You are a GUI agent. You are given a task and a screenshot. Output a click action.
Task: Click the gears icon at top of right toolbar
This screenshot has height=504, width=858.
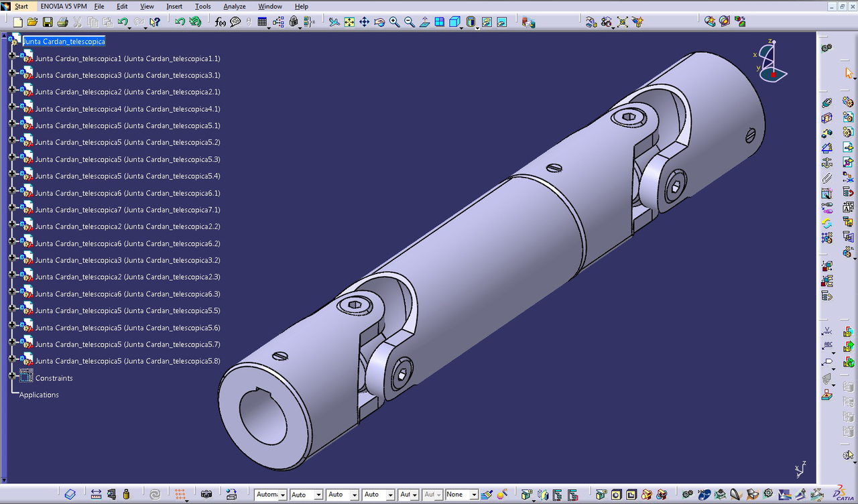(826, 48)
